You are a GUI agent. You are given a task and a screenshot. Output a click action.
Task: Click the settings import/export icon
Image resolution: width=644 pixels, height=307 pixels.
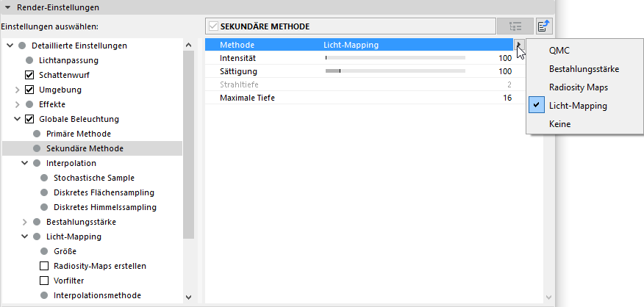(544, 26)
